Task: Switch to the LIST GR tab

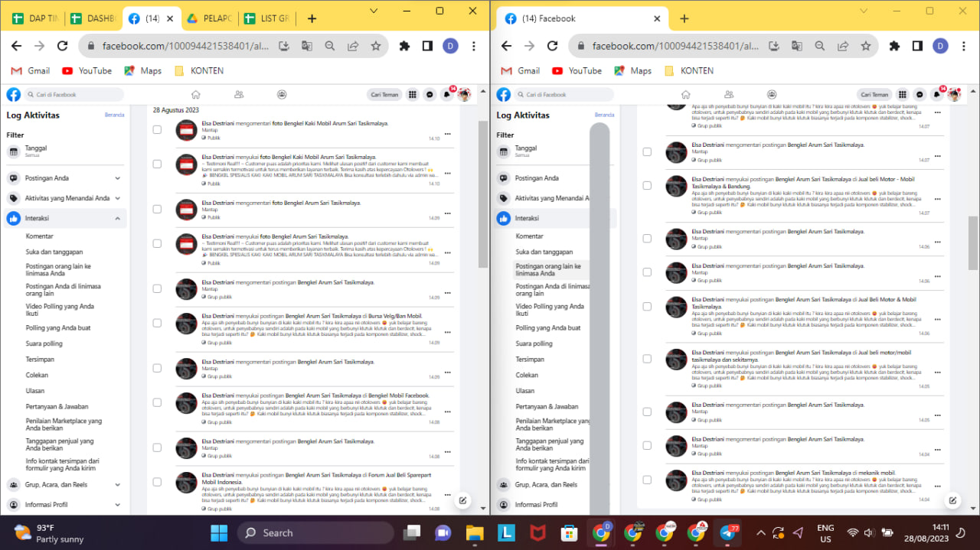Action: click(267, 18)
